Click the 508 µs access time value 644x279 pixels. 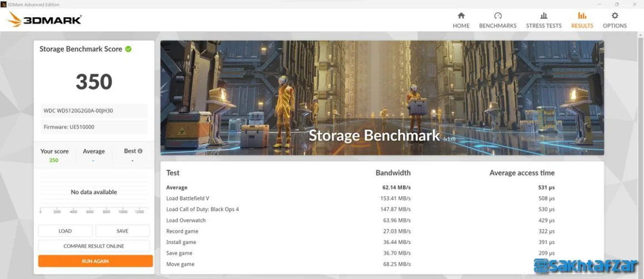(x=546, y=198)
